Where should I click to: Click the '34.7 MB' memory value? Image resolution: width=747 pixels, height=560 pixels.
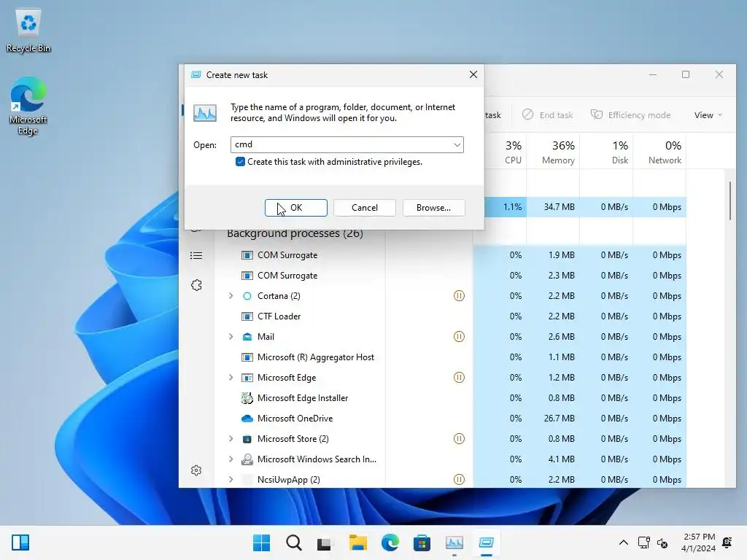[x=560, y=207]
